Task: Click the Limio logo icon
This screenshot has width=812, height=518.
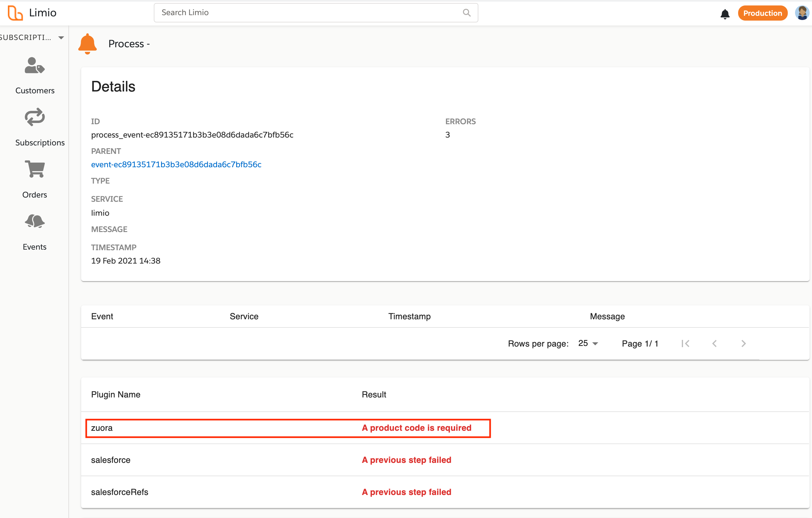Action: pos(15,13)
